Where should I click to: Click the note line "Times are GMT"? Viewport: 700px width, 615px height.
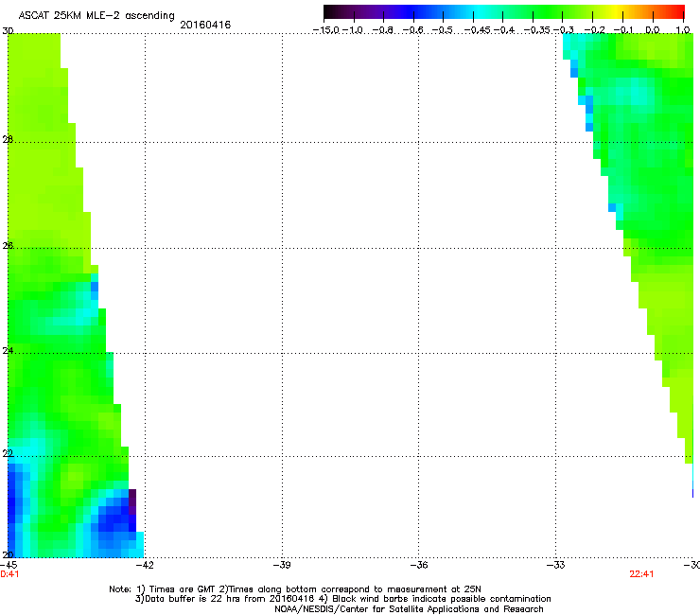click(181, 589)
